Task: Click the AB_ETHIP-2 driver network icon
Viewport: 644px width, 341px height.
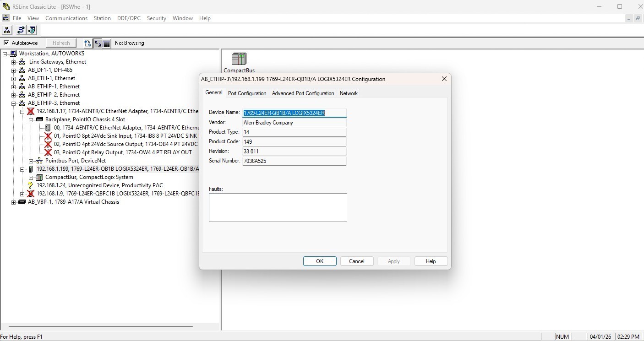Action: (x=22, y=95)
